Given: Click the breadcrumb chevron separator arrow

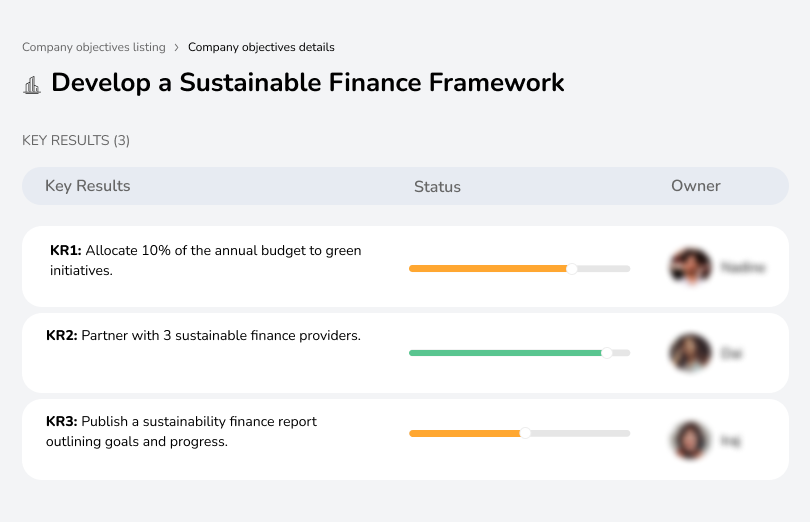Looking at the screenshot, I should [176, 47].
